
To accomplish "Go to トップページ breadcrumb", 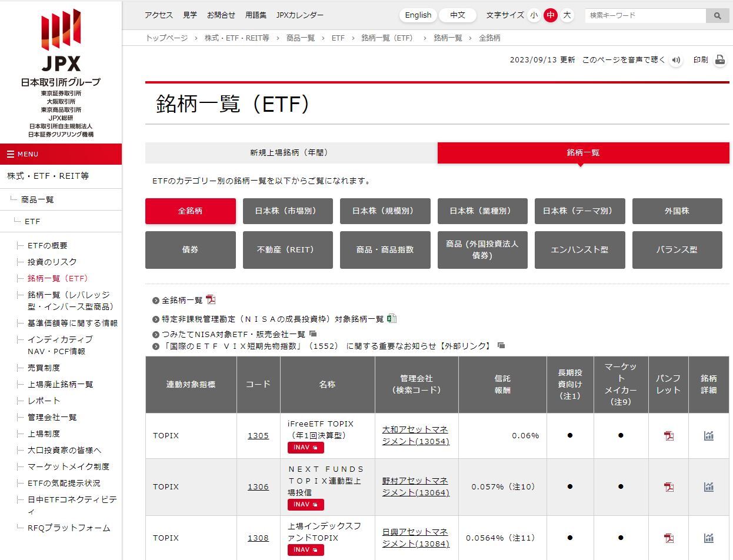I will [x=167, y=38].
